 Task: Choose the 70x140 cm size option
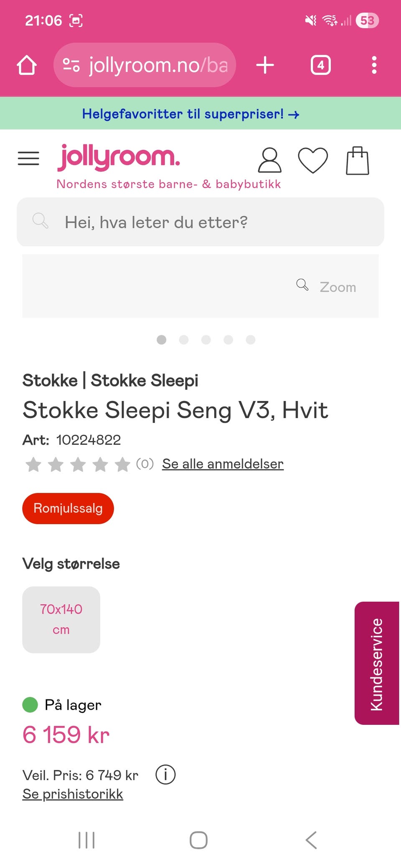pyautogui.click(x=61, y=620)
